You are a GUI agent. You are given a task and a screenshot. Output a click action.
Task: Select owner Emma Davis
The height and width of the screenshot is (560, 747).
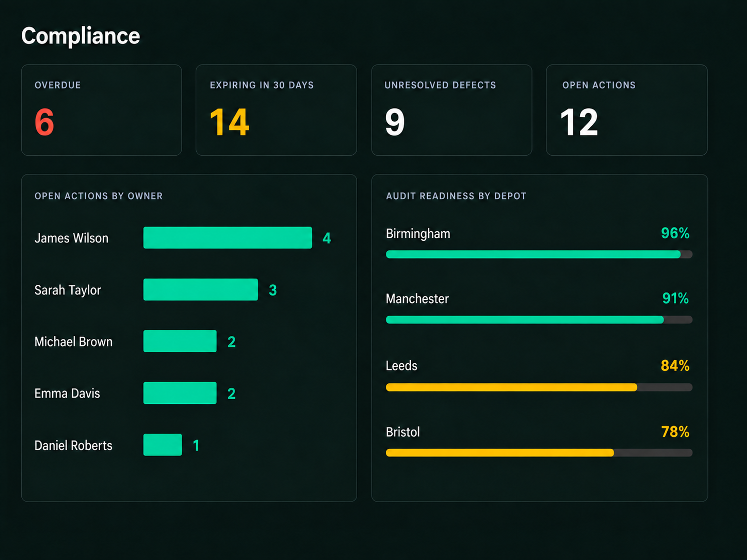pyautogui.click(x=67, y=393)
